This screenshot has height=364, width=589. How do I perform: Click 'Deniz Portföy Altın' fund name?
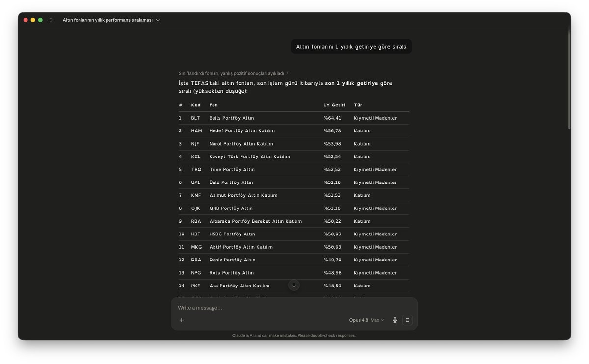point(233,260)
